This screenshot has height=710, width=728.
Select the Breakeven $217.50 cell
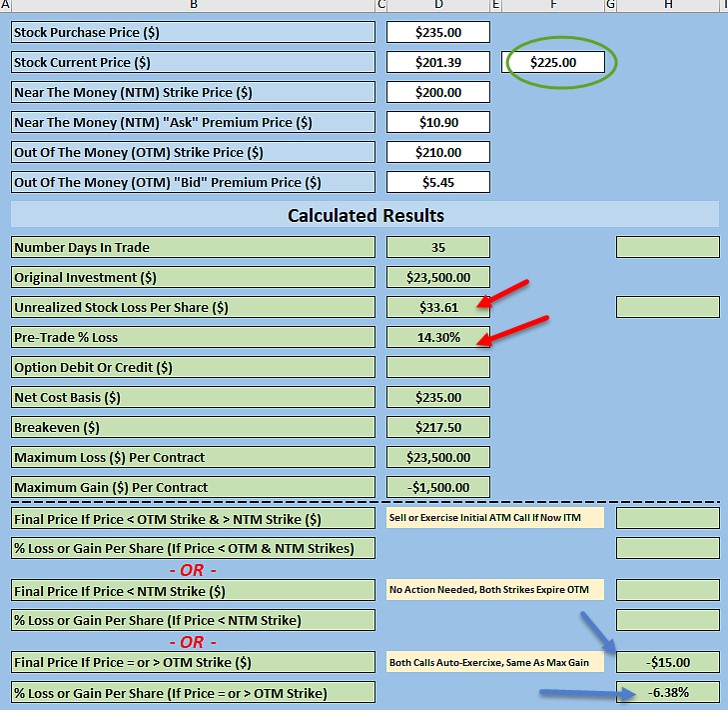tap(438, 427)
